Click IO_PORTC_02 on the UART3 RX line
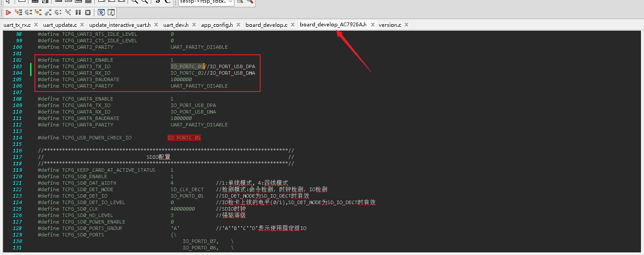Image resolution: width=644 pixels, height=255 pixels. [187, 73]
